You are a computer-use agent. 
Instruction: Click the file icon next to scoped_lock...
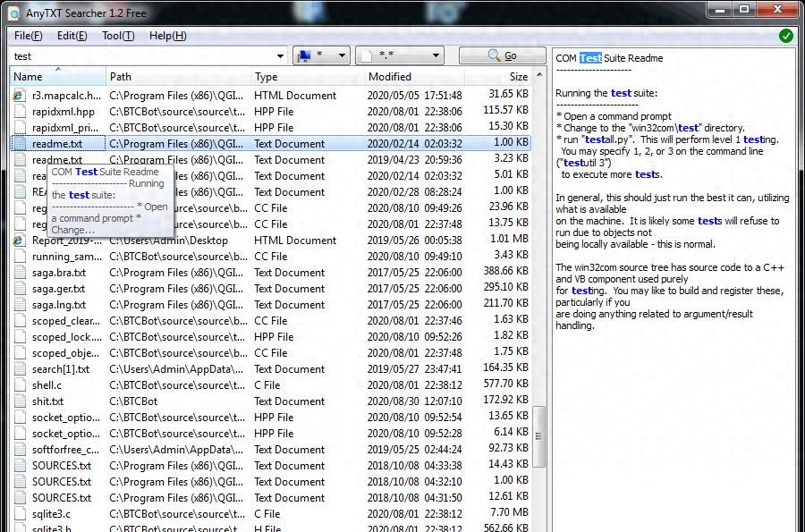click(x=20, y=337)
